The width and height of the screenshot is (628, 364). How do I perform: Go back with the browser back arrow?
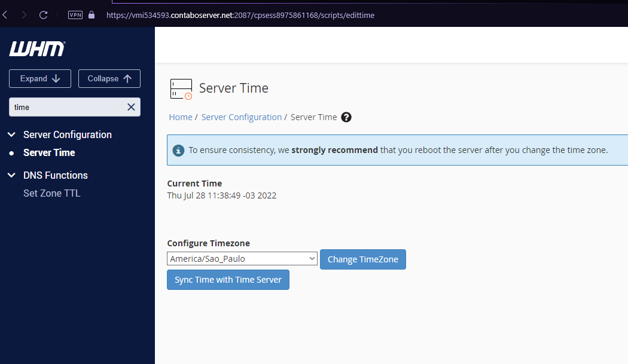pos(6,15)
